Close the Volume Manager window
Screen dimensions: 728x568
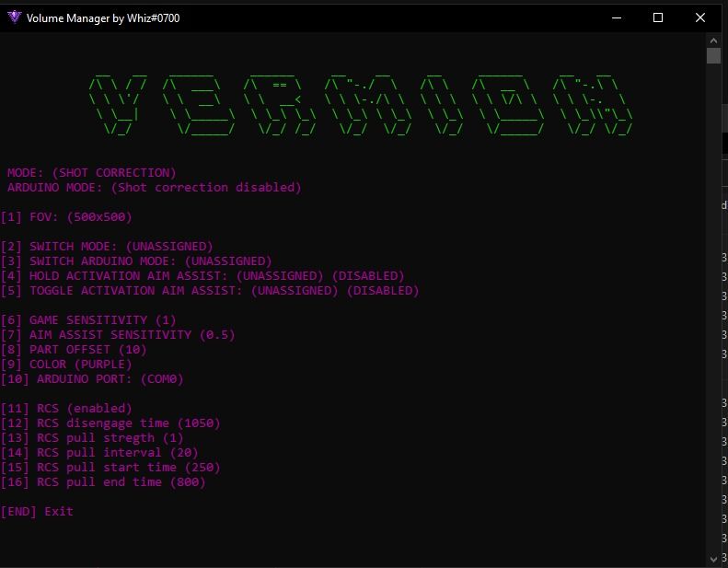(x=700, y=17)
